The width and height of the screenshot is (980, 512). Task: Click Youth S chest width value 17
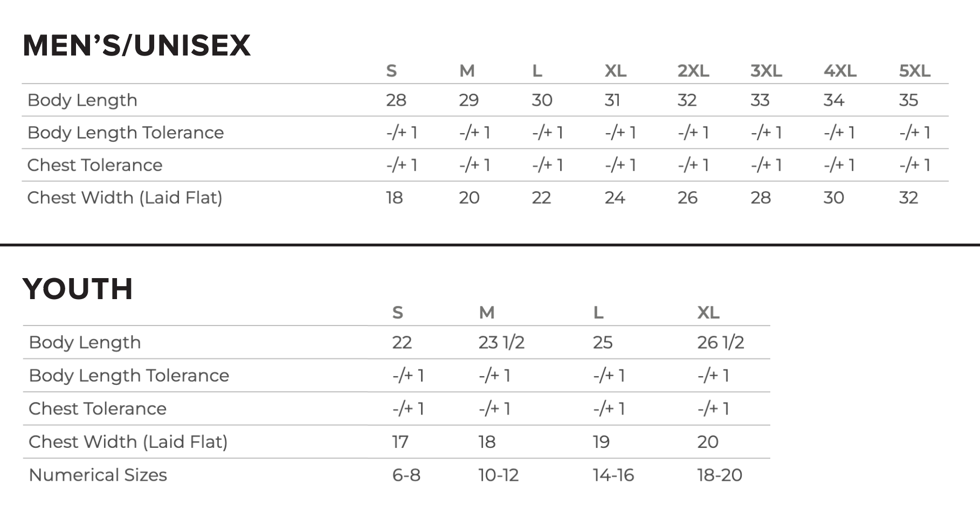400,442
